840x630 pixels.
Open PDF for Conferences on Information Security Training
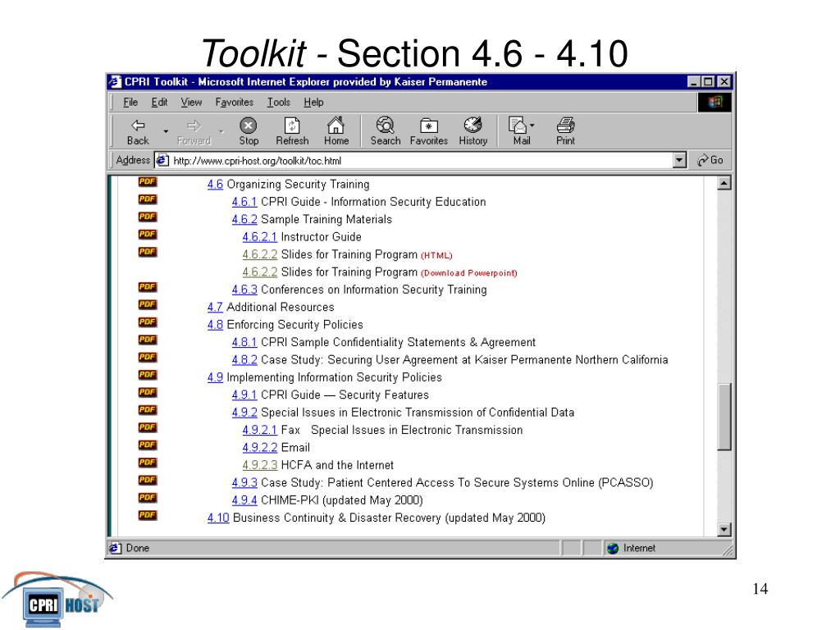pyautogui.click(x=148, y=287)
